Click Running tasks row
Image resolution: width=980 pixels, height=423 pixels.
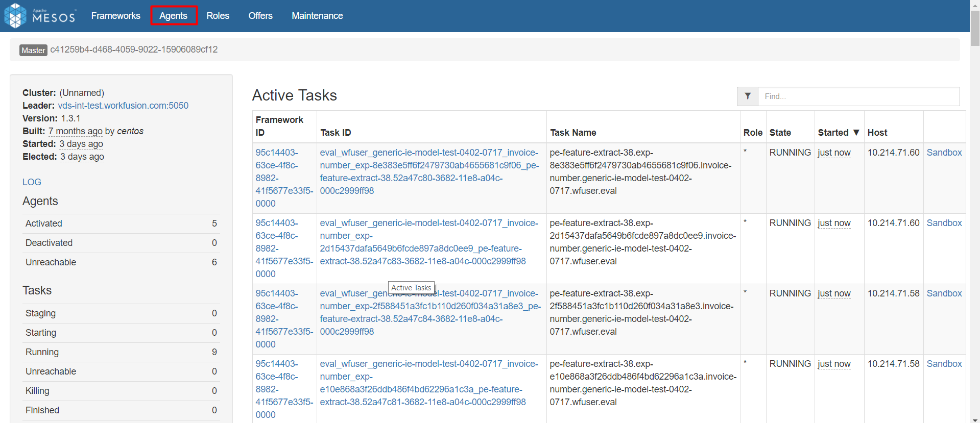tap(121, 352)
